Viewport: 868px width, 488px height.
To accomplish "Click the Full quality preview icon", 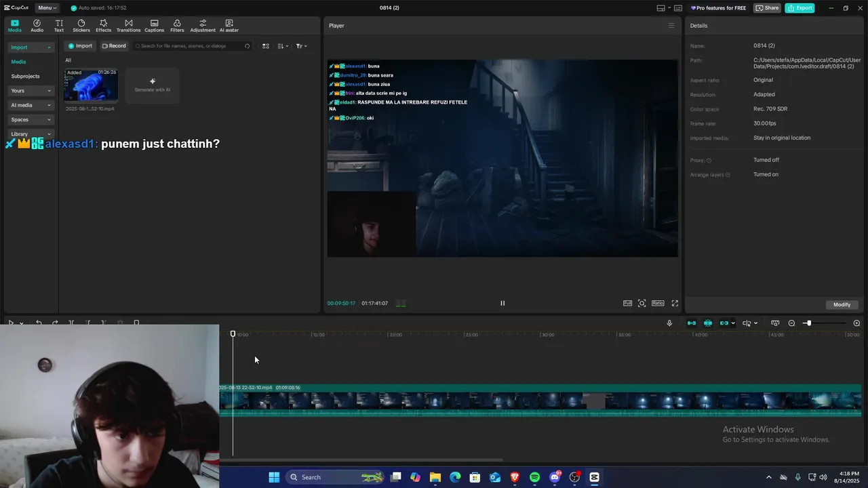I will tap(627, 303).
